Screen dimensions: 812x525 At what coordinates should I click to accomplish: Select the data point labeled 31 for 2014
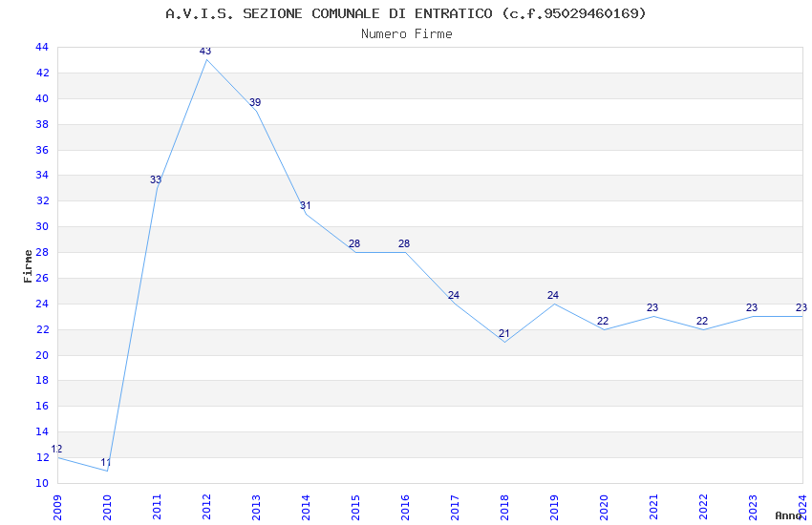pyautogui.click(x=305, y=205)
